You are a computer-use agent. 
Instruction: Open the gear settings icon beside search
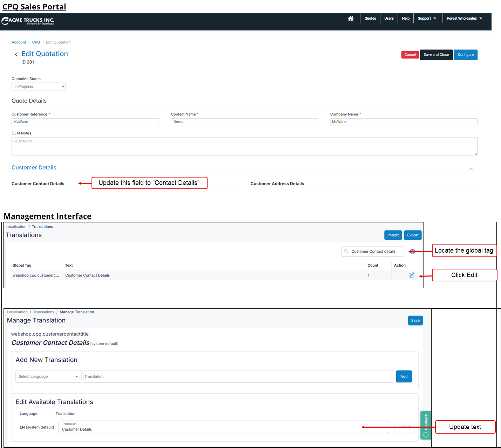point(412,252)
